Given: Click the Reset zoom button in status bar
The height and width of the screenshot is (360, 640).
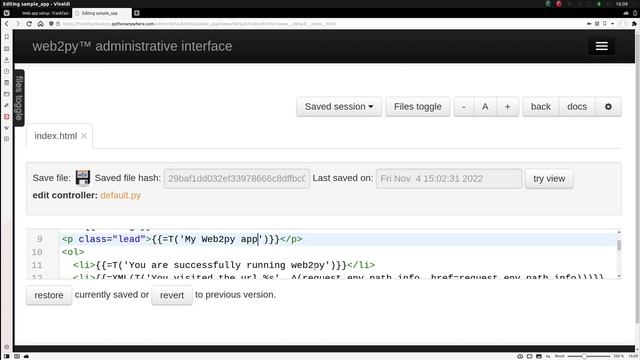Looking at the screenshot, I should click(x=560, y=356).
